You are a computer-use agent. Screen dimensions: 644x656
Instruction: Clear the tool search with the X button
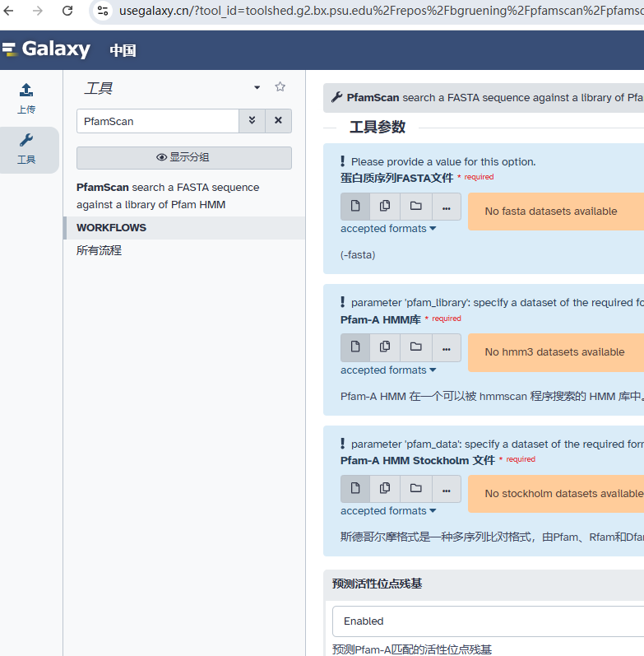[x=278, y=120]
